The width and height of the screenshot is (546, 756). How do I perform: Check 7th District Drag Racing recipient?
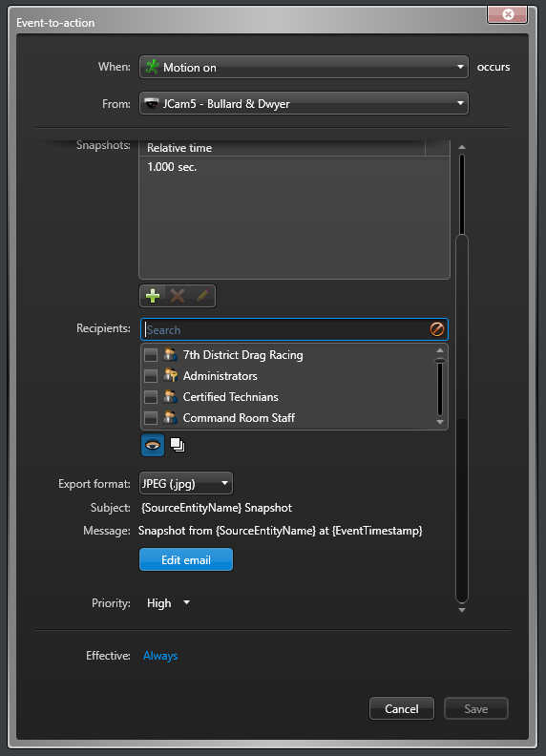151,355
